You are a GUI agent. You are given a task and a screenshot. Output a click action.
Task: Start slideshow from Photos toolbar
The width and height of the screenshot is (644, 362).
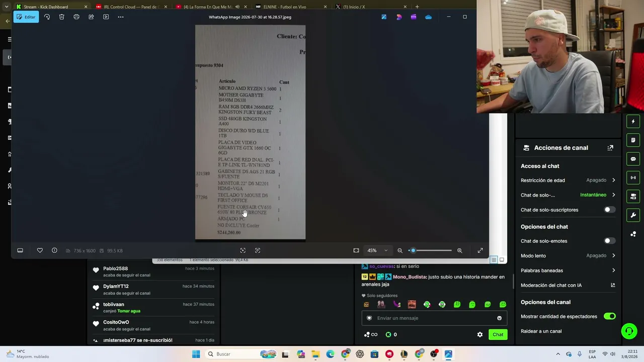coord(106,17)
